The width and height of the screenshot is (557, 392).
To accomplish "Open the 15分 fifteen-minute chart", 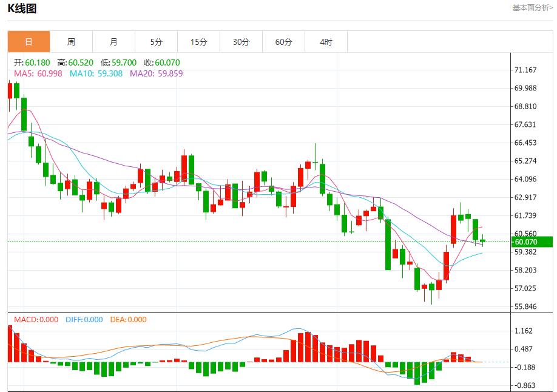I will click(198, 41).
